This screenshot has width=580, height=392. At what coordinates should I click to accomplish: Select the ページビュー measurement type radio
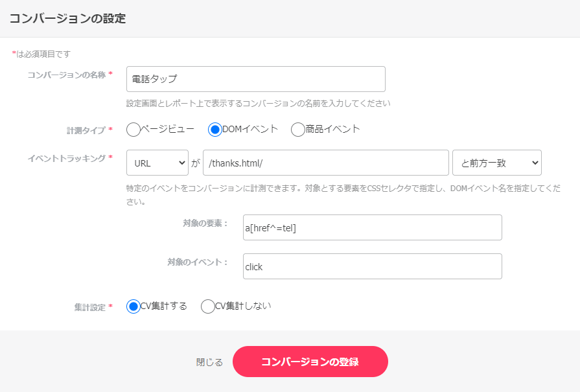point(133,130)
